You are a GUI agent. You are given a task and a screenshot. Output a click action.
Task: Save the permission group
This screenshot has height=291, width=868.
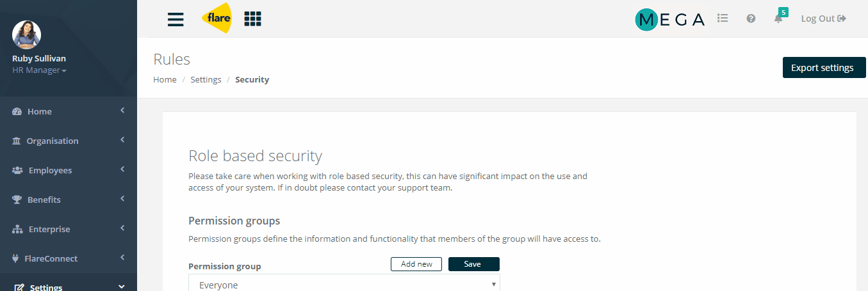tap(473, 264)
